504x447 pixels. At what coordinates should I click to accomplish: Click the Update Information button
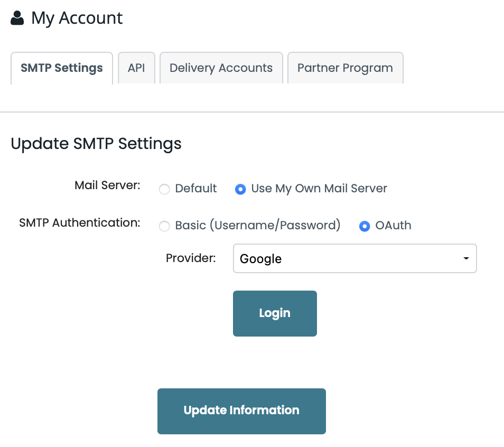(241, 411)
